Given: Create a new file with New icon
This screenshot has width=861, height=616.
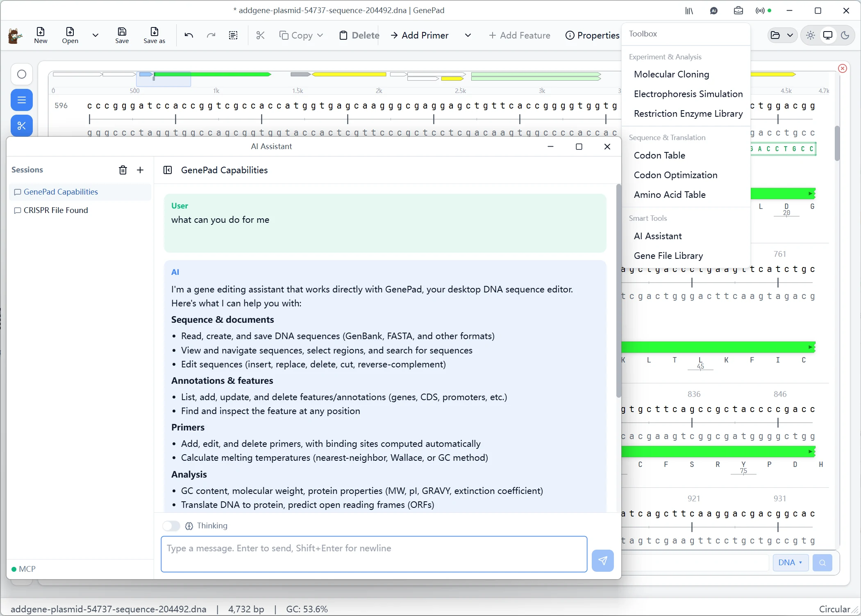Looking at the screenshot, I should [x=41, y=35].
